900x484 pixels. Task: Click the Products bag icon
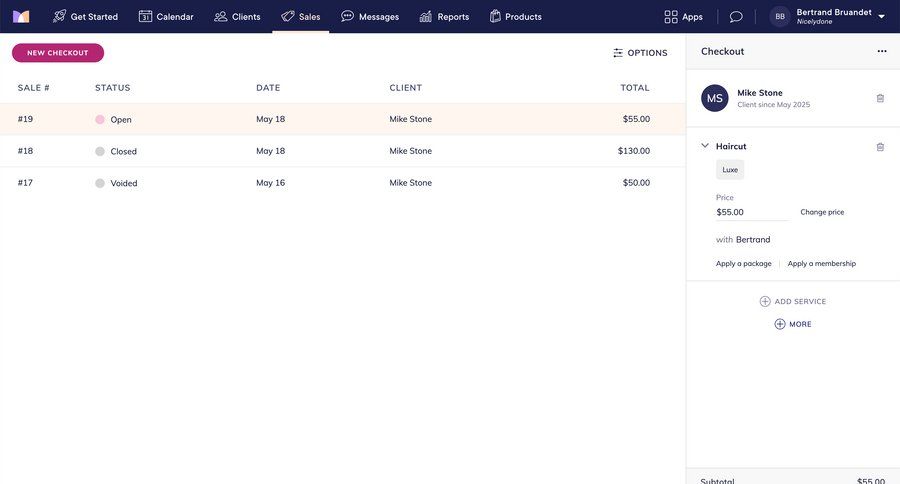[495, 16]
